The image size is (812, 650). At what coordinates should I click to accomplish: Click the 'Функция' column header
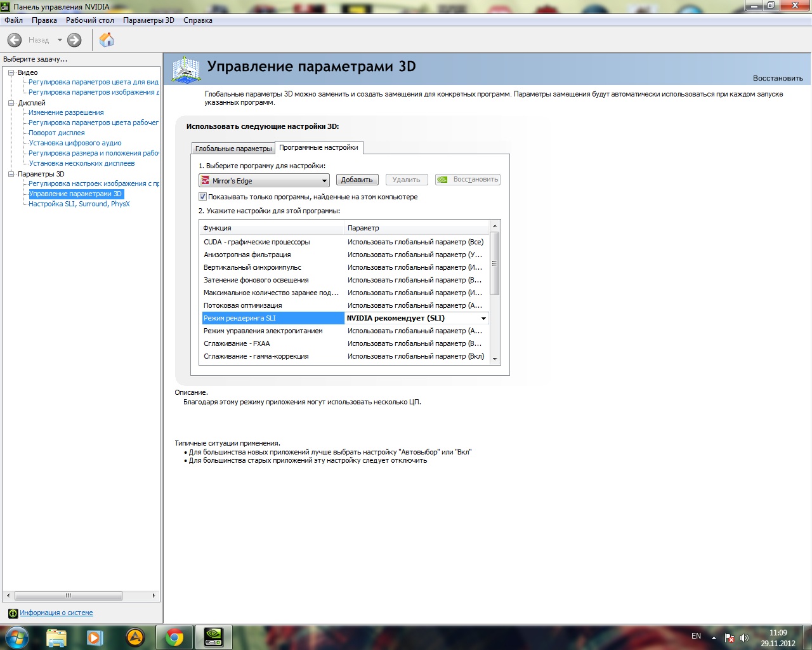272,228
